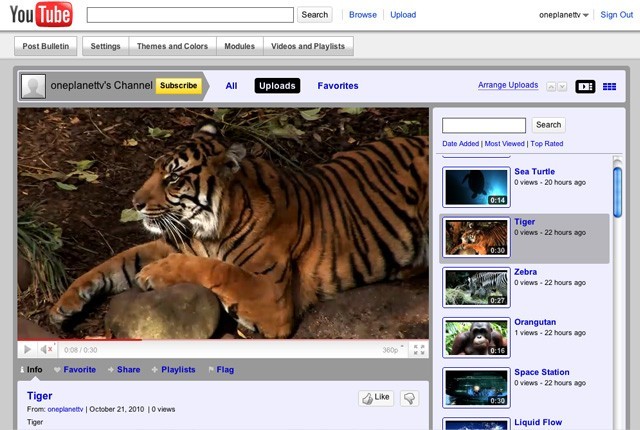Click Sign Out link
Viewport: 640px width, 430px height.
pos(616,15)
